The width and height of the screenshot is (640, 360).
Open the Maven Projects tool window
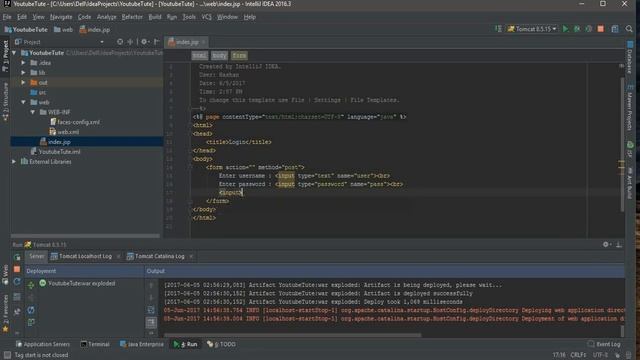pos(630,108)
